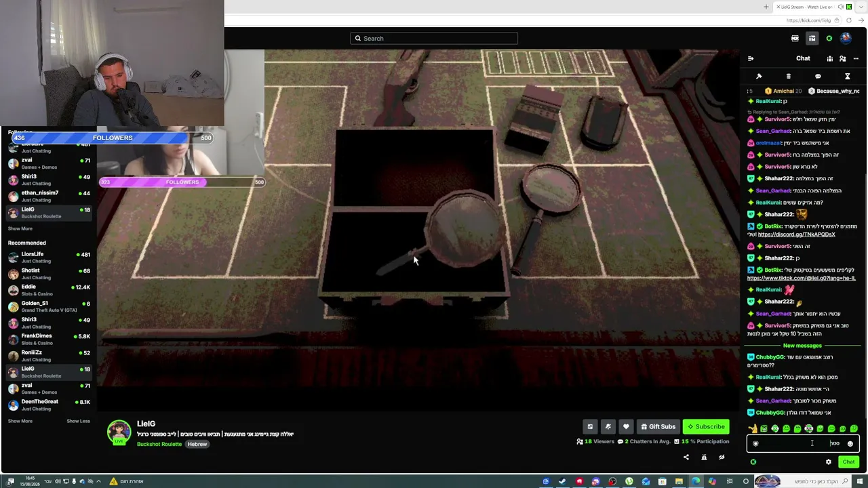Image resolution: width=868 pixels, height=488 pixels.
Task: Click the trash can icon in chat toolbar
Action: pyautogui.click(x=788, y=76)
